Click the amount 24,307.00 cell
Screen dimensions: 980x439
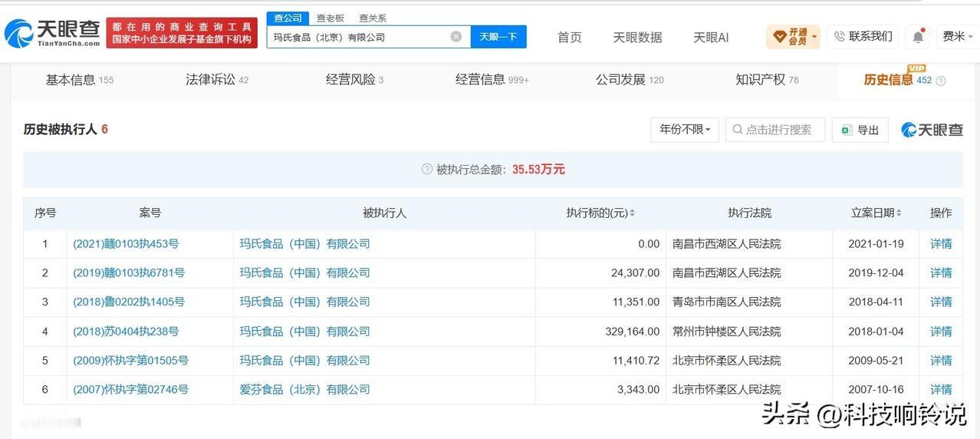pyautogui.click(x=600, y=273)
